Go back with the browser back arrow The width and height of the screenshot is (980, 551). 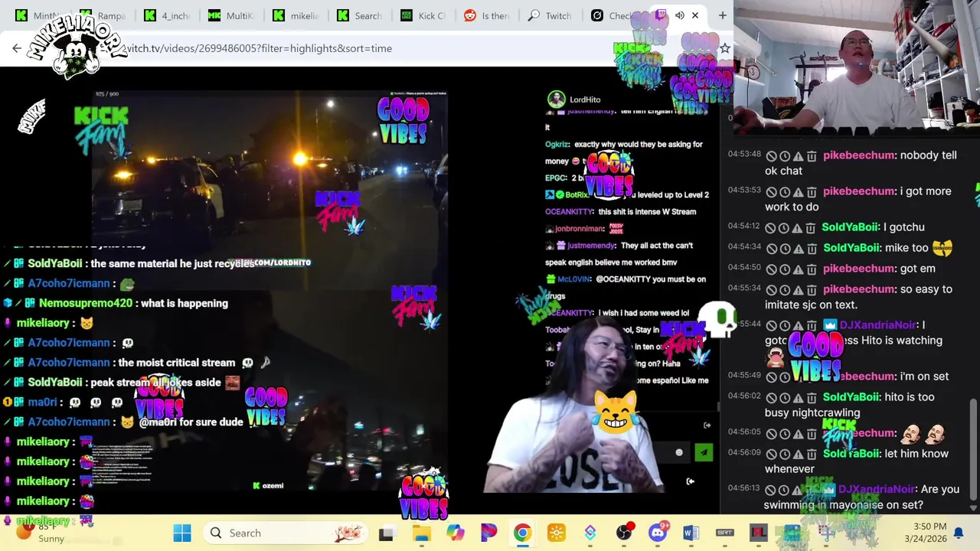click(x=17, y=48)
